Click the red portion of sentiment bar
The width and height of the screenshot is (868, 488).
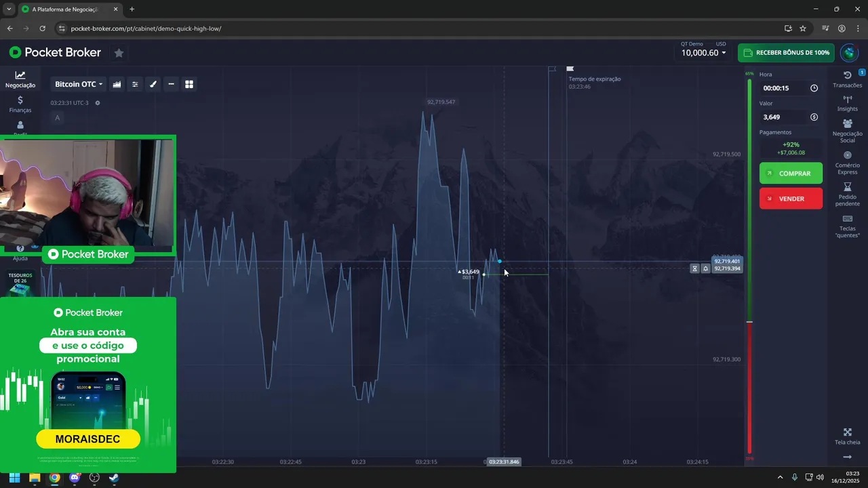pos(749,387)
